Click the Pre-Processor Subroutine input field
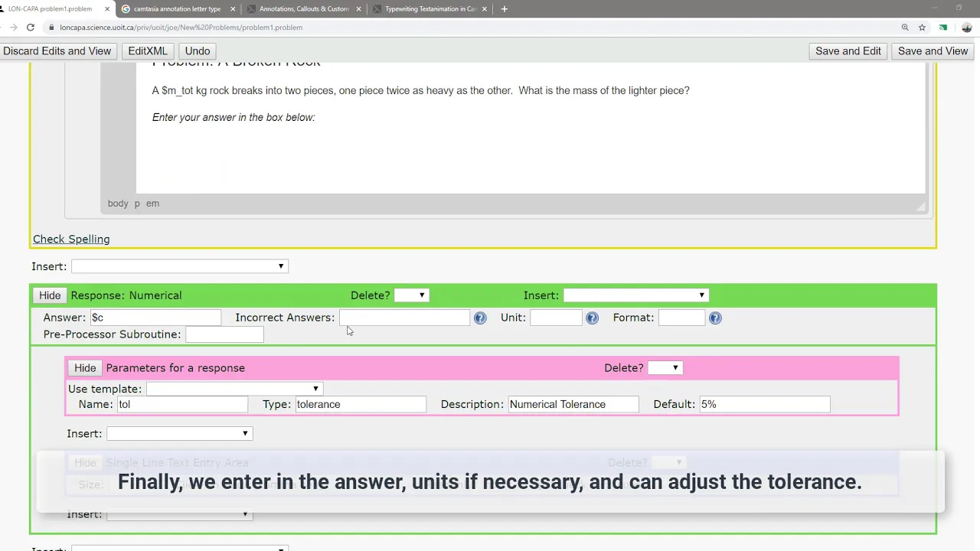 tap(224, 334)
